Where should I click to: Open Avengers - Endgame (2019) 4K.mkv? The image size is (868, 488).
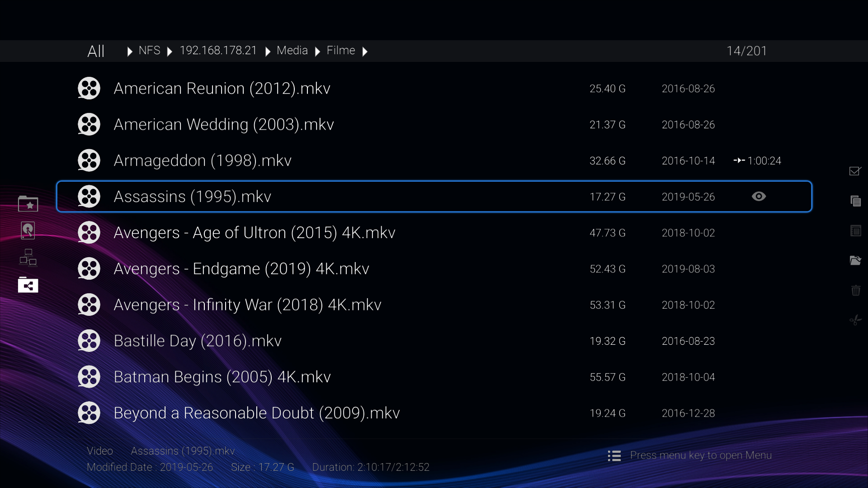241,269
